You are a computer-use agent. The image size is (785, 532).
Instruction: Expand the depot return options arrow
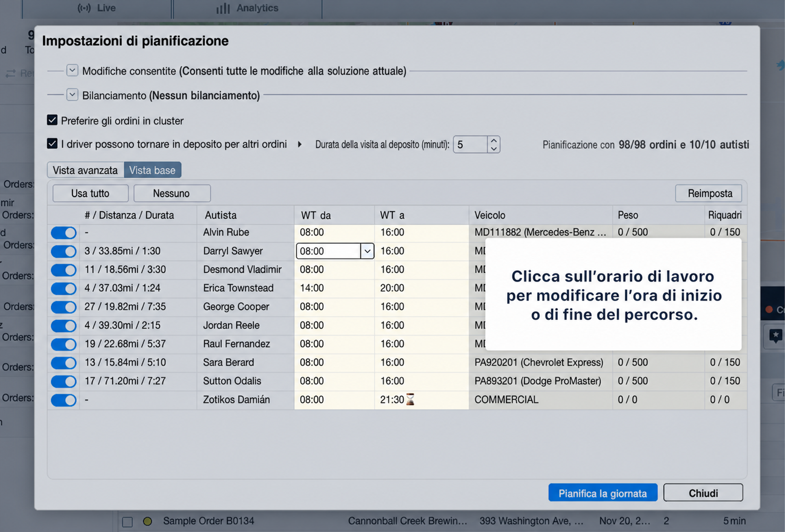pyautogui.click(x=299, y=144)
